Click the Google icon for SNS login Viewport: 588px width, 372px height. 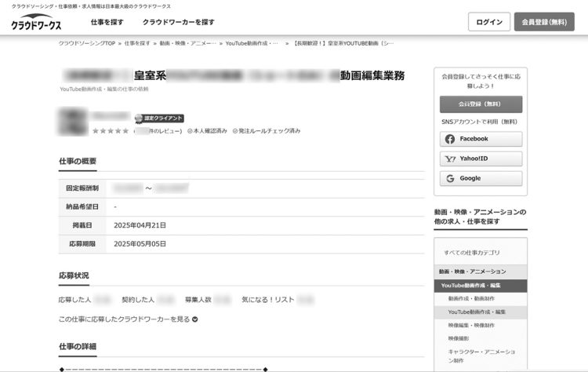450,178
